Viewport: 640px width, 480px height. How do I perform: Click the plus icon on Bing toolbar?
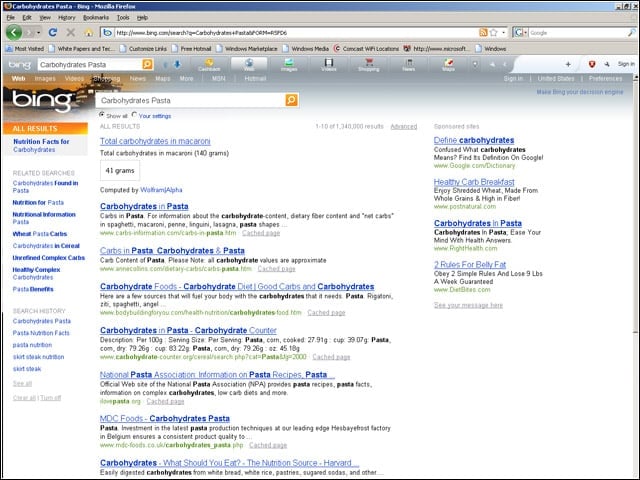(568, 64)
